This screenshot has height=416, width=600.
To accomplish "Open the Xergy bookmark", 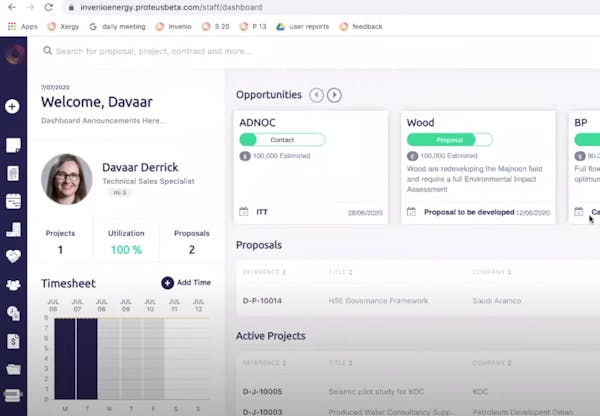I will (63, 26).
